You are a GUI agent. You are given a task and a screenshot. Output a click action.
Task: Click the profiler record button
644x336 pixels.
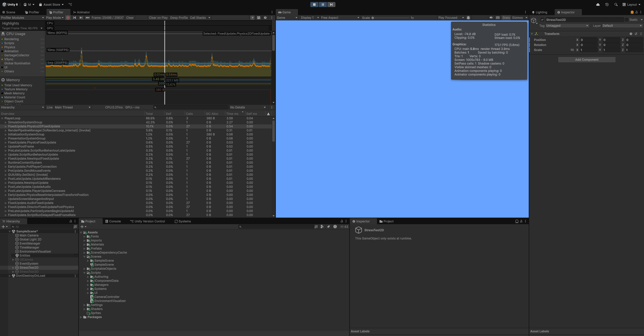[x=68, y=18]
